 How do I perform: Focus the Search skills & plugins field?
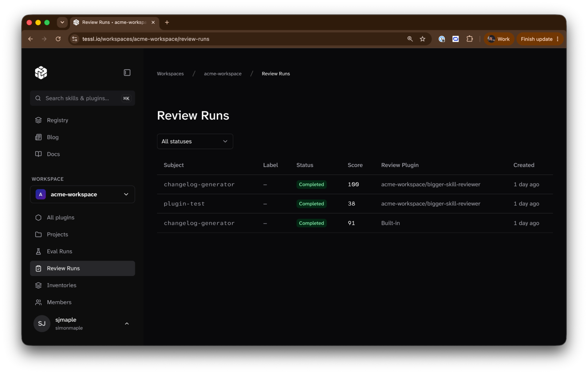pos(82,98)
